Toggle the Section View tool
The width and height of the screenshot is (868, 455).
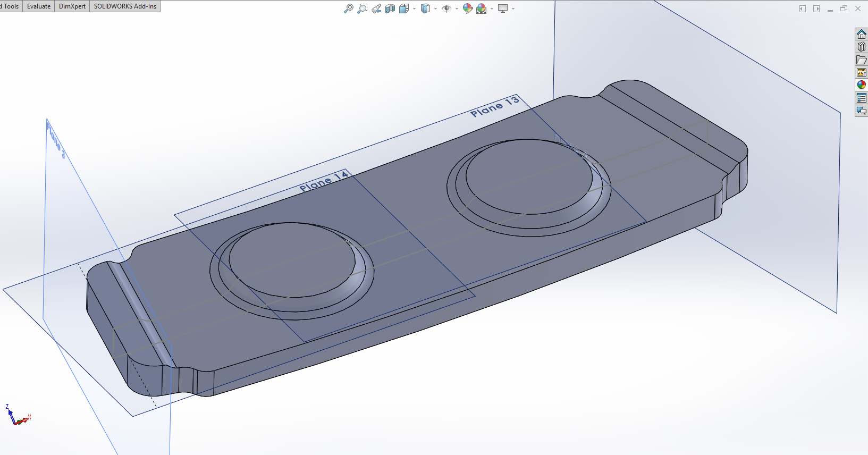tap(390, 9)
